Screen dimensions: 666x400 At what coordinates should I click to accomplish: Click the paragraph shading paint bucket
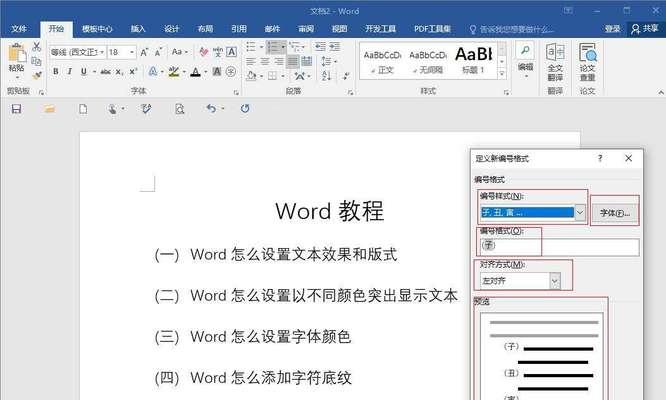[x=252, y=76]
